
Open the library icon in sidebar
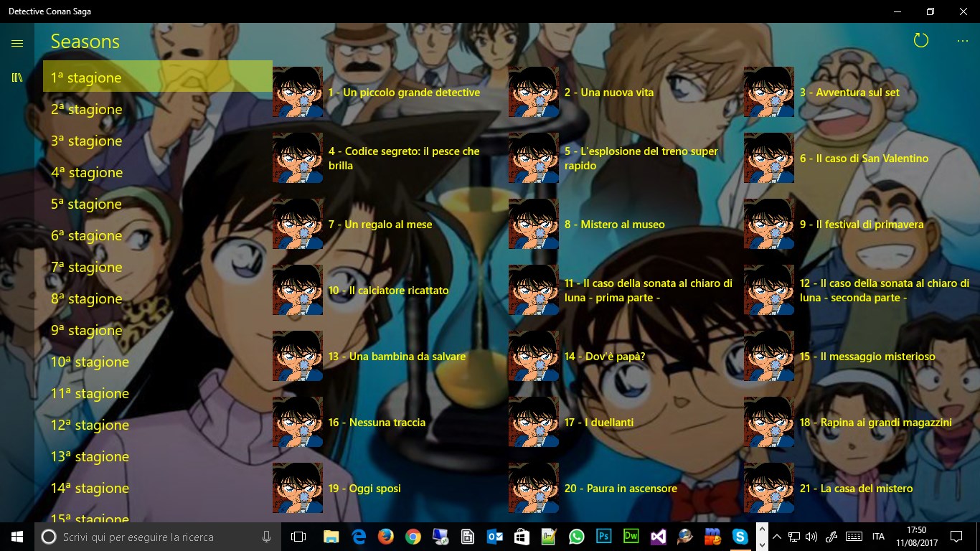tap(17, 77)
